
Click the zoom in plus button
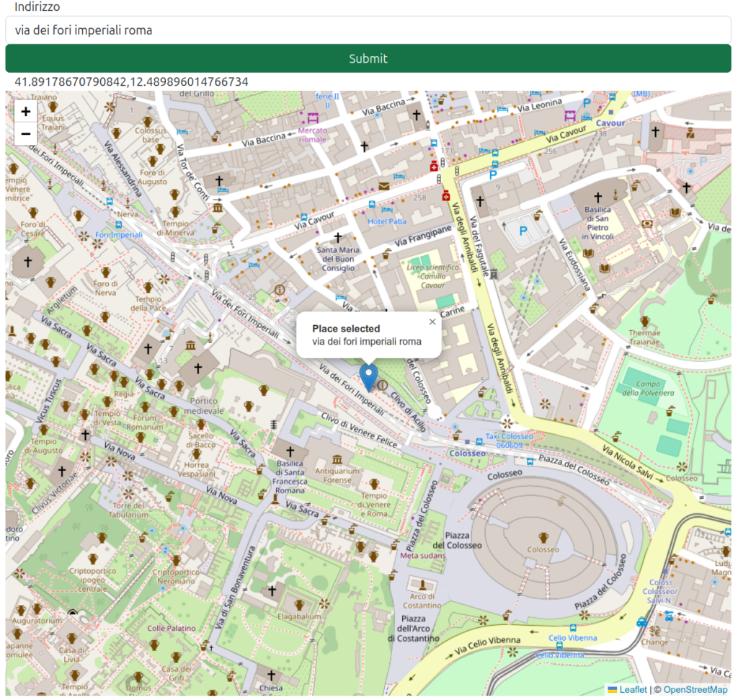[x=26, y=111]
